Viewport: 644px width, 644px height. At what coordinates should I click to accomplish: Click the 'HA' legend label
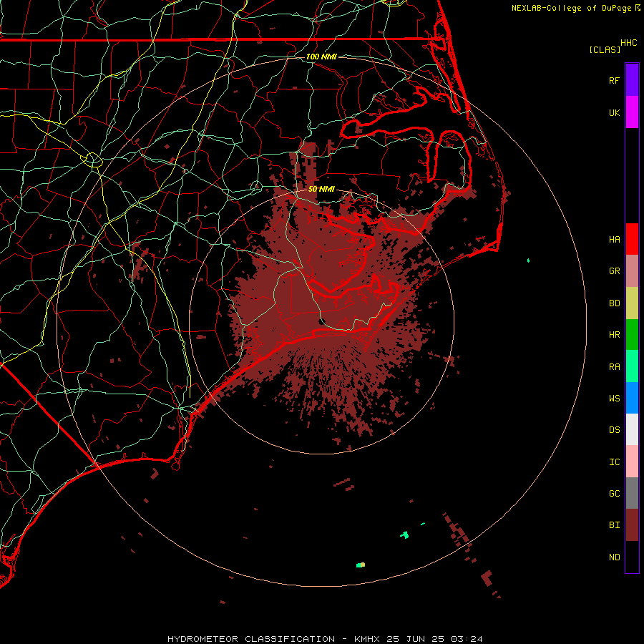(614, 239)
